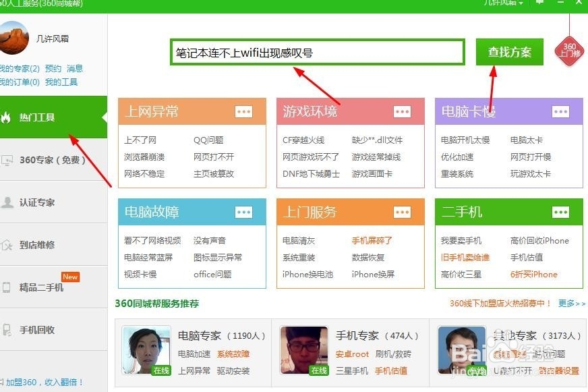Open 我的工具 link
Viewport: 588px width, 392px height.
[61, 82]
